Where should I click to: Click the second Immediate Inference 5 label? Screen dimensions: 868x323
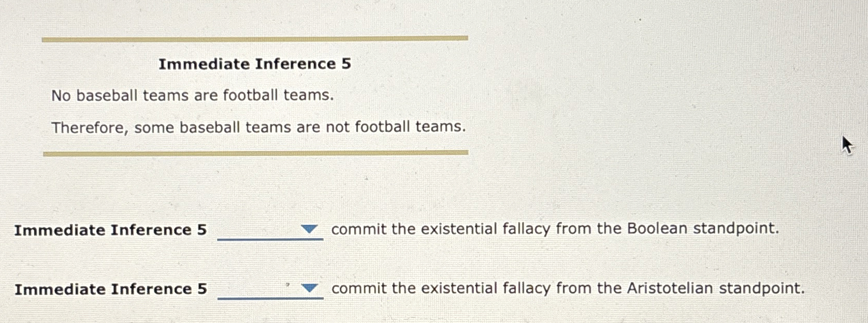point(110,289)
